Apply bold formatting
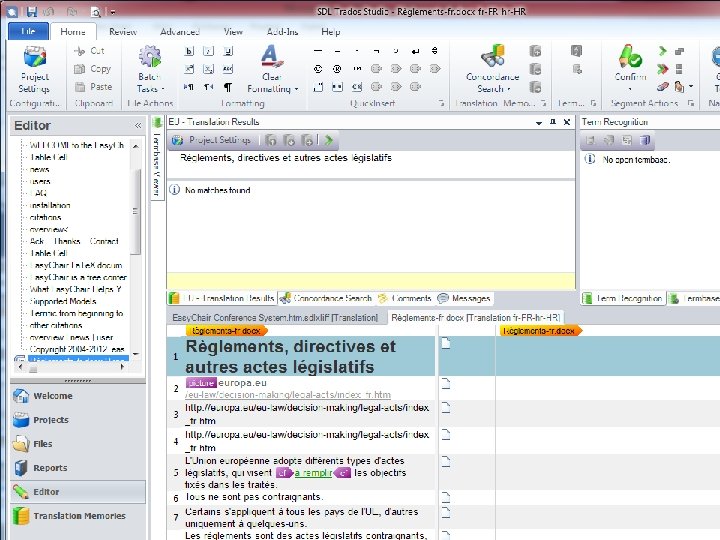Screen dimensions: 720x540 (x=189, y=51)
